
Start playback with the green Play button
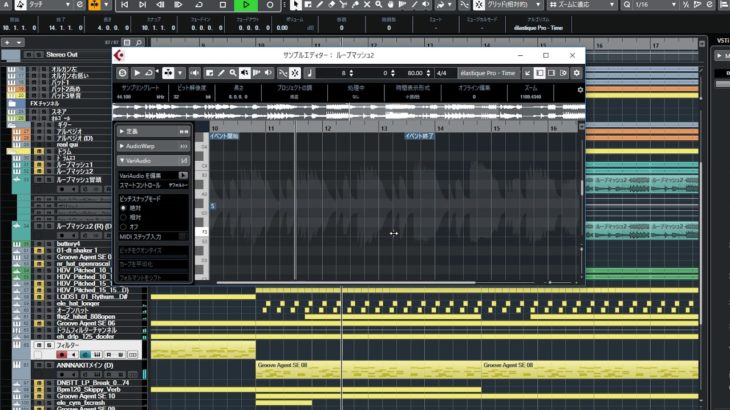246,5
